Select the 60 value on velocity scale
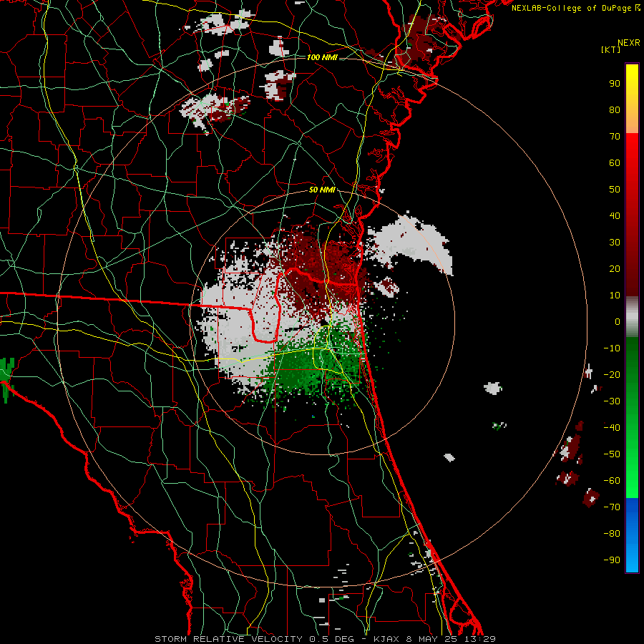The width and height of the screenshot is (644, 644). tap(615, 162)
